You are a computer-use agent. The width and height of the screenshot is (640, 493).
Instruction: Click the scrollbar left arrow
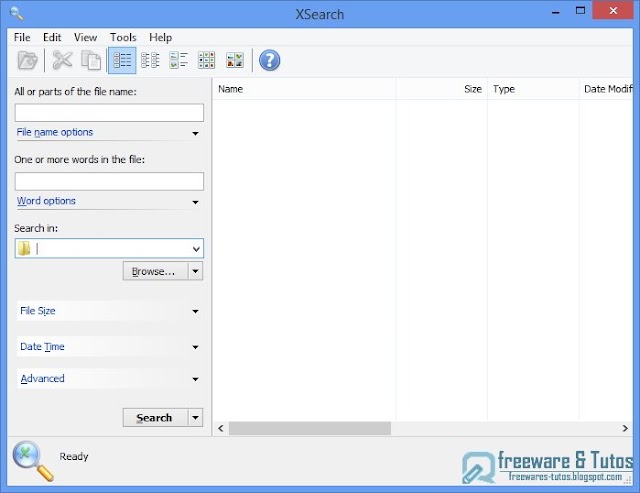coord(221,428)
